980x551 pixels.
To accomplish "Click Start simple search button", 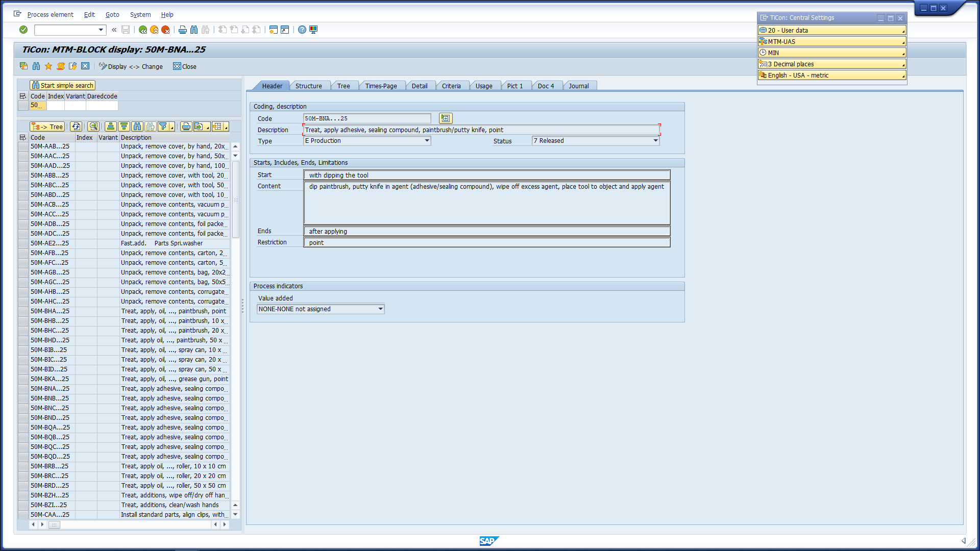I will coord(62,86).
